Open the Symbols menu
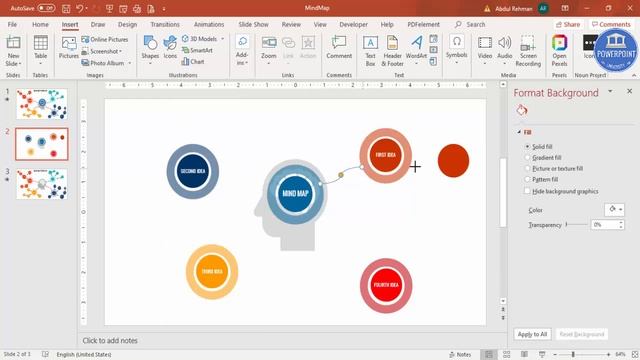 pyautogui.click(x=456, y=50)
